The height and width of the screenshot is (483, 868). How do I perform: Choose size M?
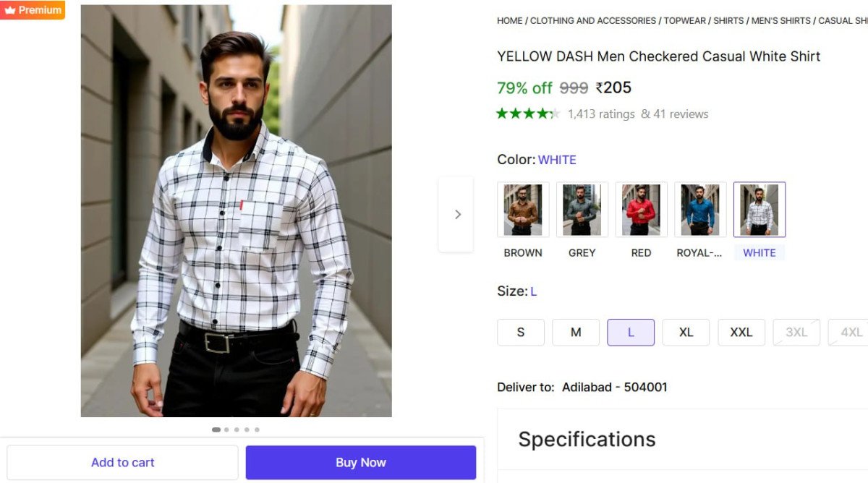point(576,333)
